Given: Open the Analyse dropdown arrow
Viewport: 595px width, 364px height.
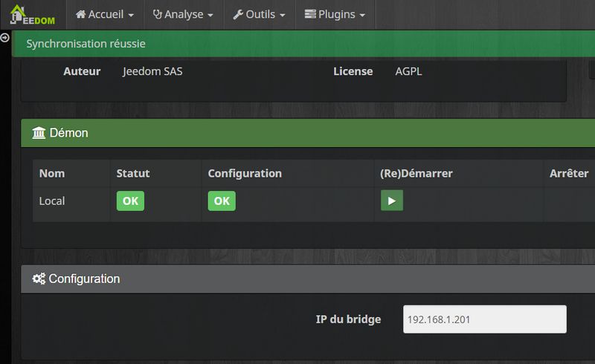Looking at the screenshot, I should (210, 16).
